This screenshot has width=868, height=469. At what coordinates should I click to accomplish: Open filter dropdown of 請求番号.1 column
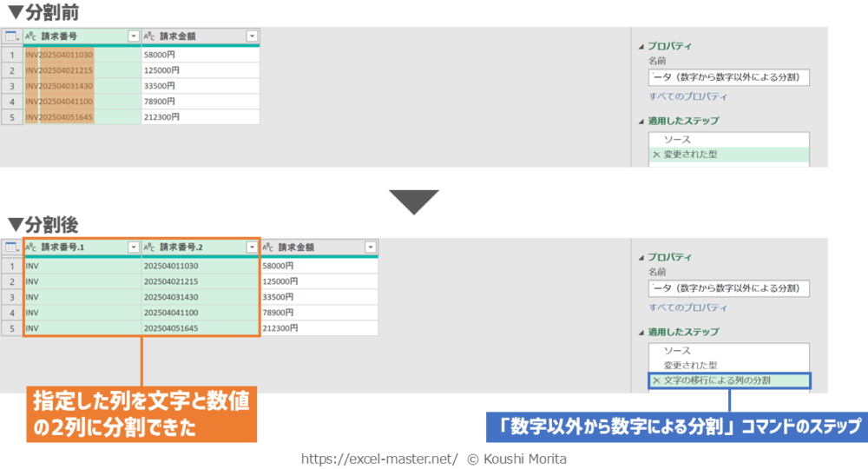134,248
